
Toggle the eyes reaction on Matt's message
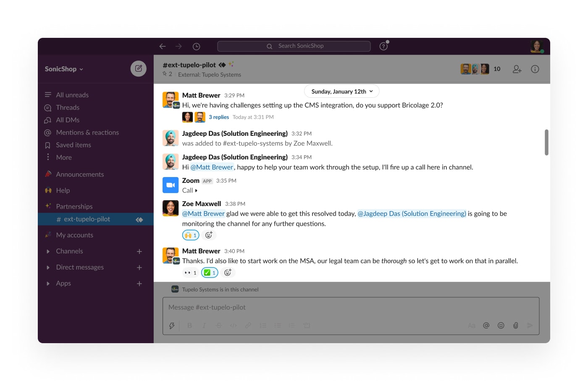click(x=190, y=273)
